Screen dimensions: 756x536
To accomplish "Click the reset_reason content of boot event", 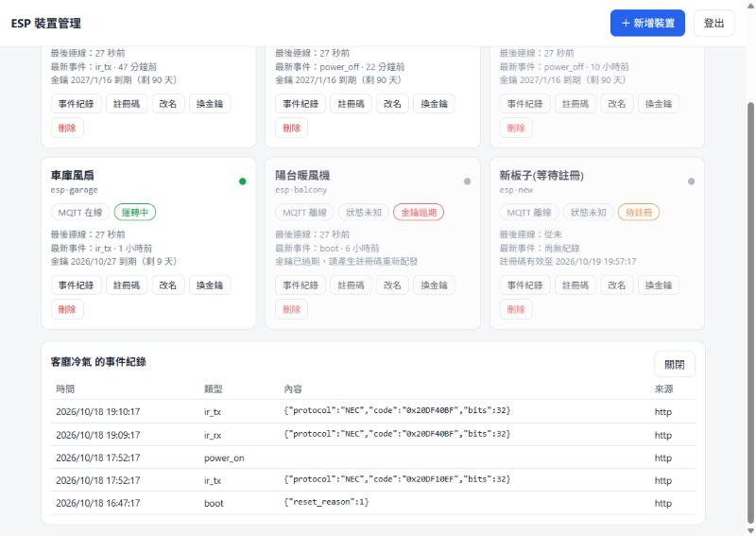I will (326, 502).
